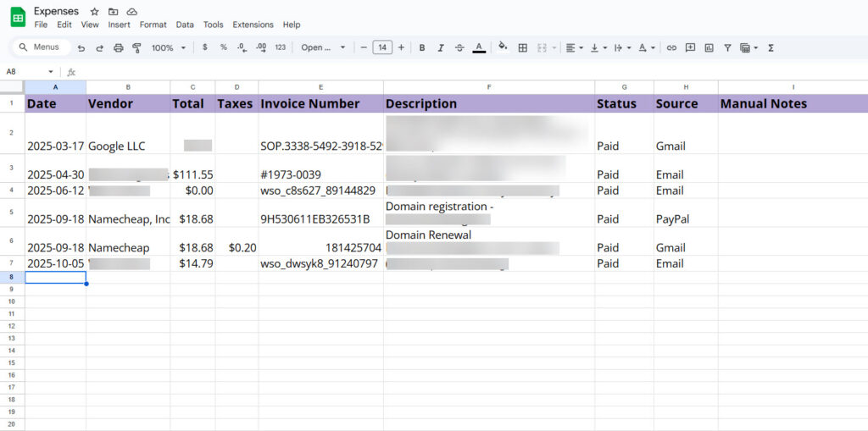
Task: Open more number formats 123
Action: pos(281,47)
